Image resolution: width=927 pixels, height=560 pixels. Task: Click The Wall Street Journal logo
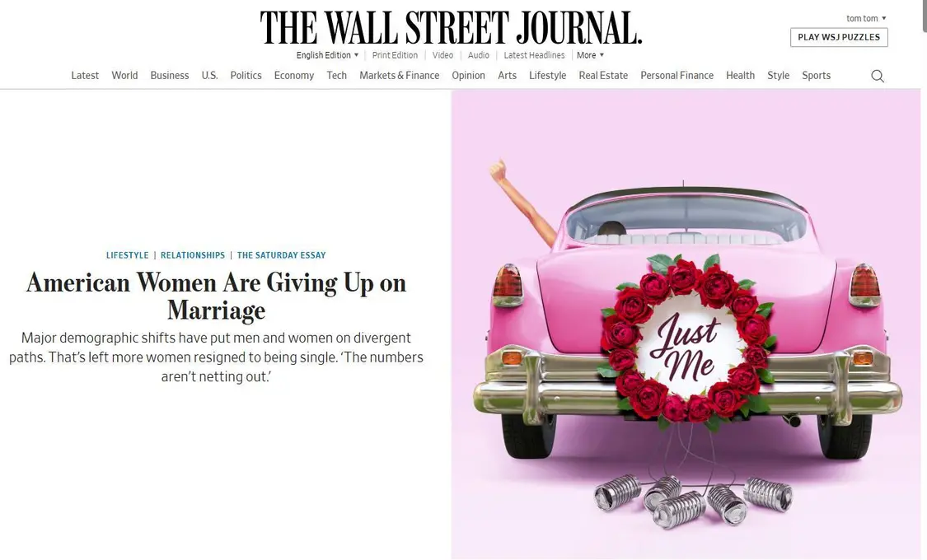(x=451, y=27)
